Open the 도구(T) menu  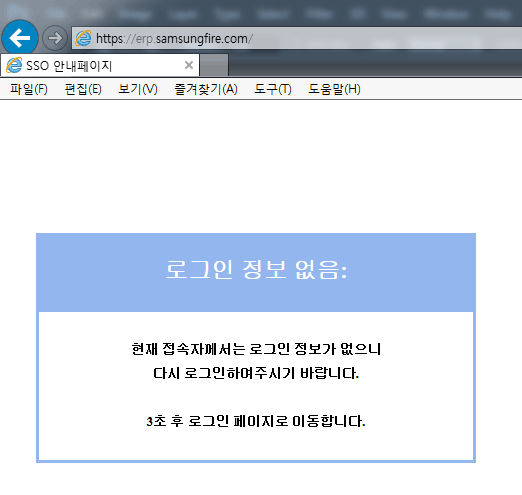(273, 89)
